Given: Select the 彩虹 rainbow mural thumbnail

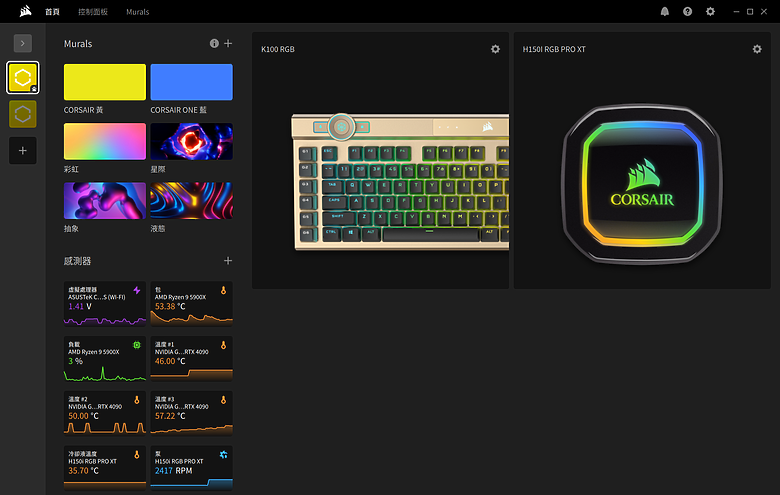Looking at the screenshot, I should (105, 142).
